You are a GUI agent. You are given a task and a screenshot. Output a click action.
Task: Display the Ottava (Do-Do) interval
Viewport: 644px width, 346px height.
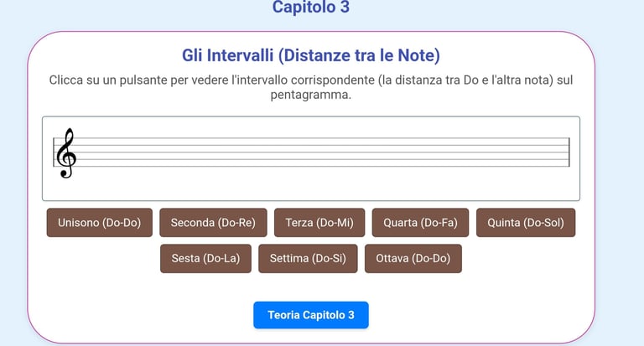(413, 259)
